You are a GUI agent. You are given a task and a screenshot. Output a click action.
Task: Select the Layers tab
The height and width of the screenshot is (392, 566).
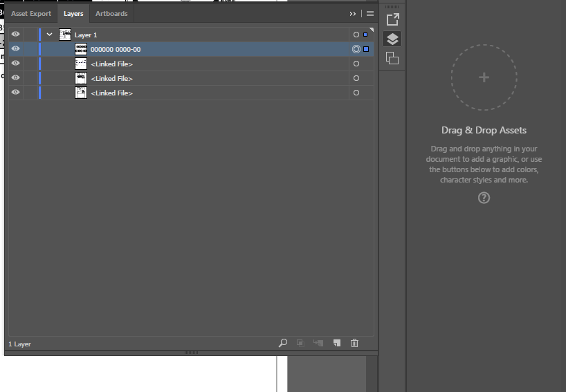click(x=73, y=14)
